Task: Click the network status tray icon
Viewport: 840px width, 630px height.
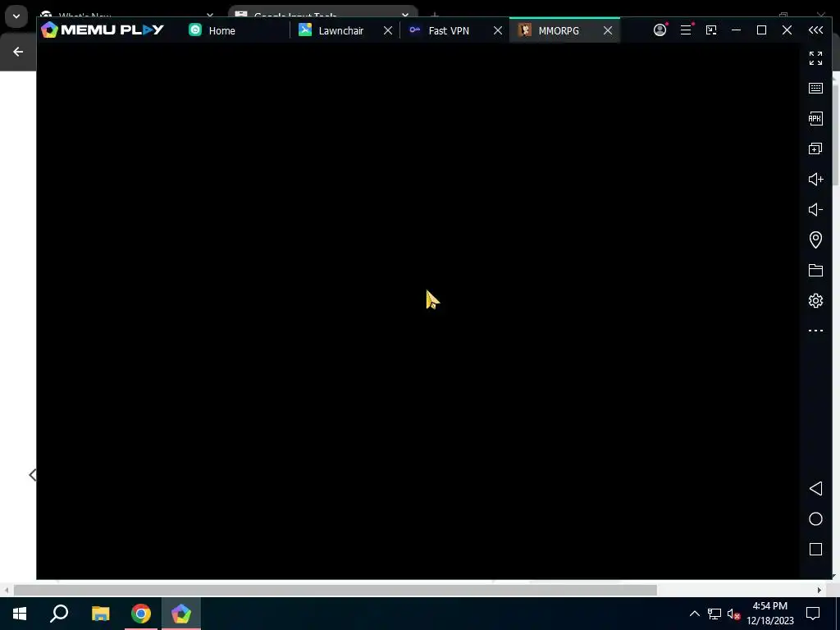Action: coord(714,614)
